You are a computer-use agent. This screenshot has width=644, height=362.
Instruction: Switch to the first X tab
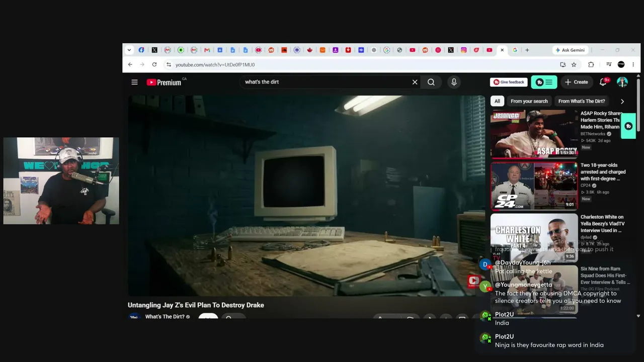coord(154,50)
